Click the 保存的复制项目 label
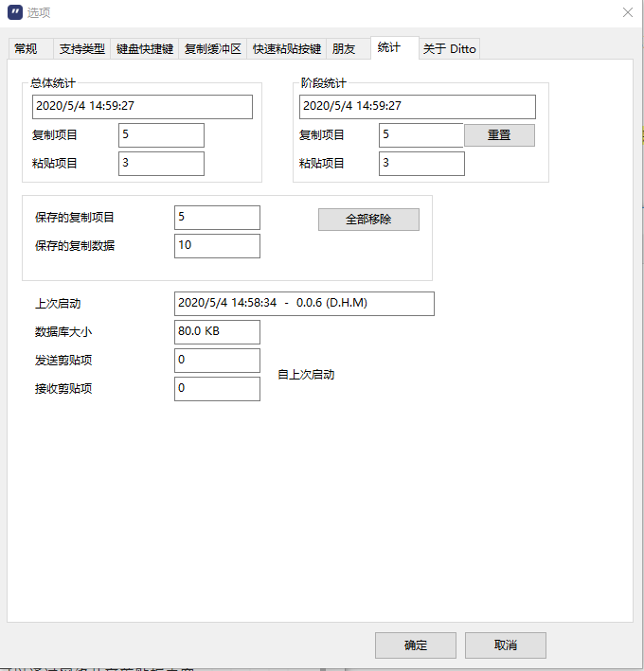644x671 pixels. pyautogui.click(x=75, y=218)
